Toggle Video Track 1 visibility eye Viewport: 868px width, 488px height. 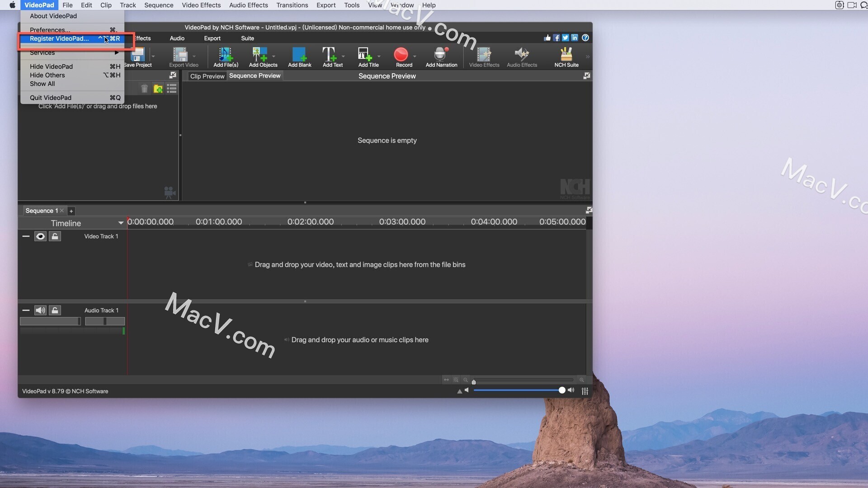point(40,236)
